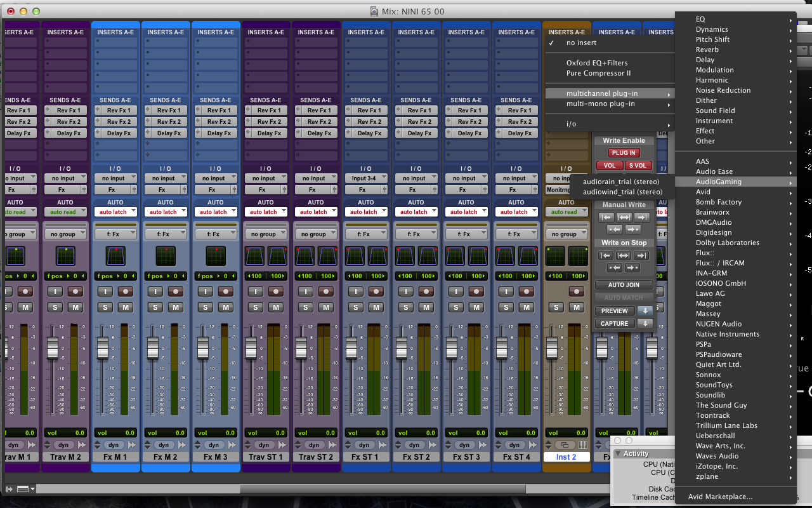Select Oxford EQ+Filters from the insert menu

(x=597, y=63)
